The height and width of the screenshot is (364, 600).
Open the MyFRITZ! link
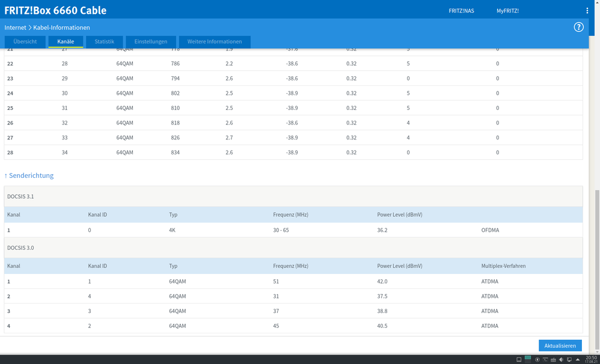[x=507, y=11]
